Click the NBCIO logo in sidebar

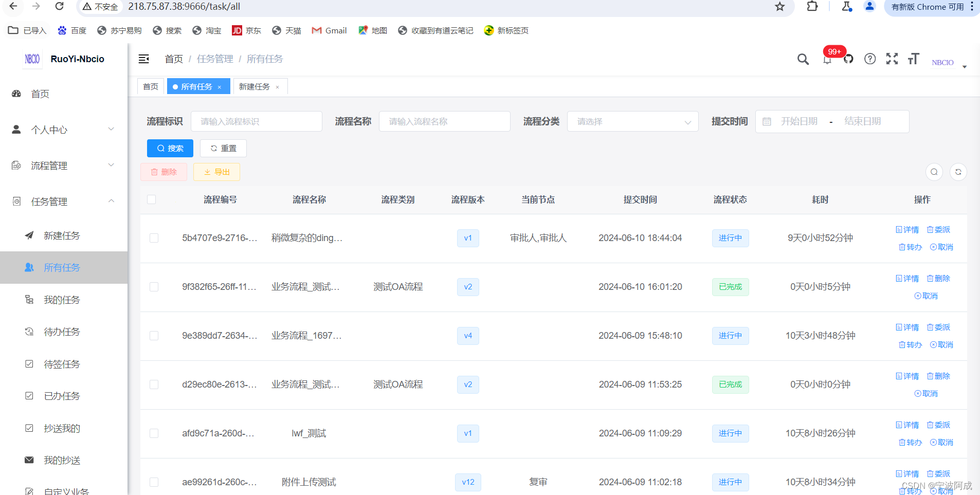pos(32,59)
